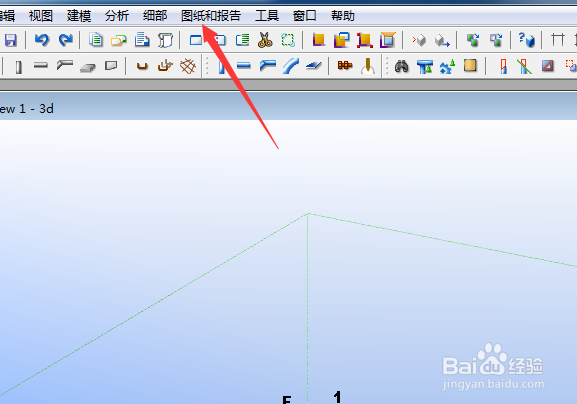Image resolution: width=577 pixels, height=404 pixels.
Task: Select the Move tool with outlined square
Action: 496,40
